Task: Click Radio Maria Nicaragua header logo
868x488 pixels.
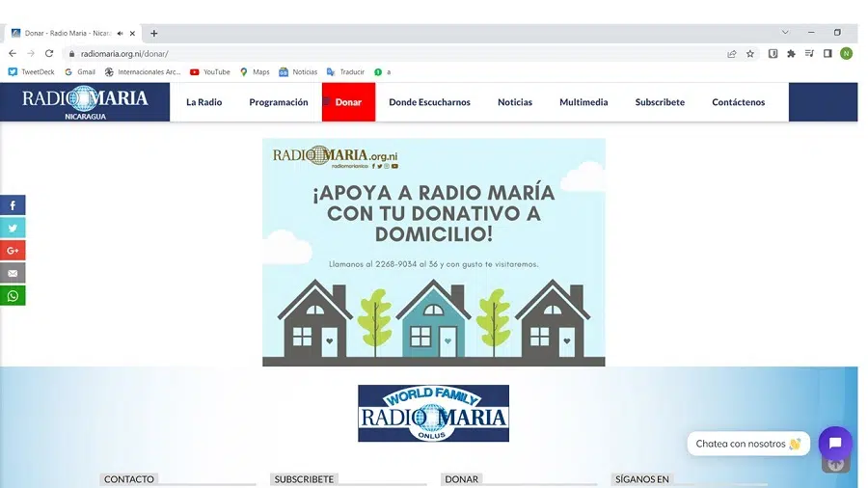Action: tap(85, 102)
